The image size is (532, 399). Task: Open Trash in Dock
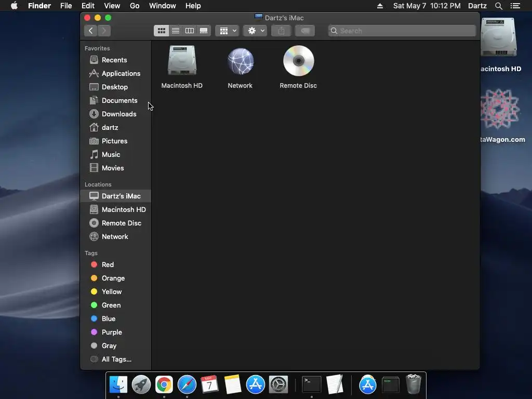coord(413,384)
